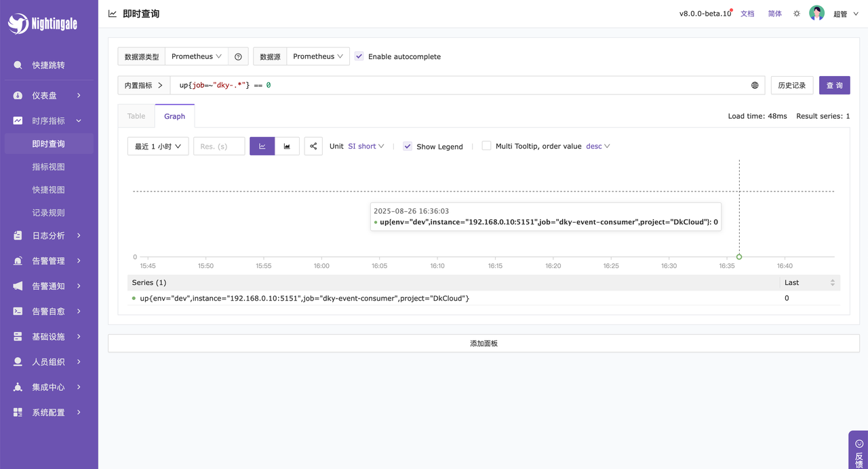Uncheck the Show Legend checkbox

tap(408, 146)
